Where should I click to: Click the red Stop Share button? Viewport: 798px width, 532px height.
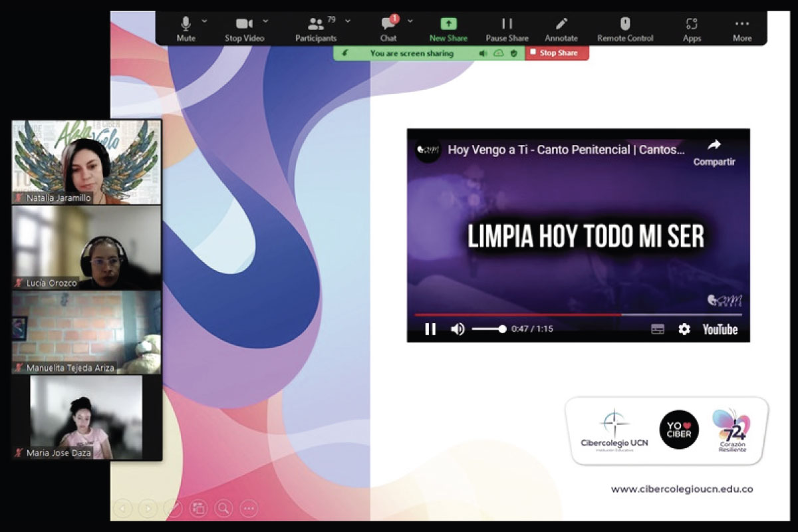point(557,53)
